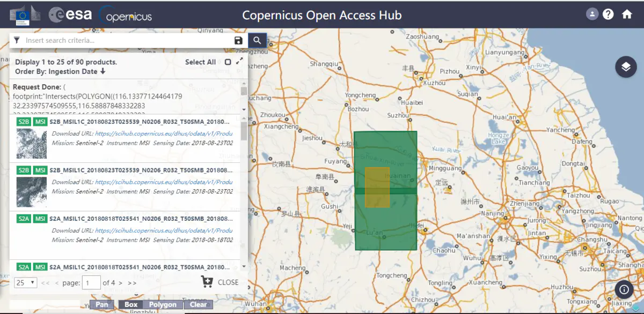Select product title S2A_MSIL1C T50SMB

[x=141, y=219]
